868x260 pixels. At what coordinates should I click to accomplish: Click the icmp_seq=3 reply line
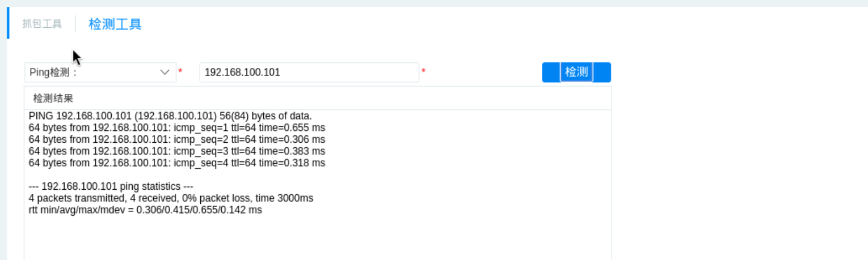(x=176, y=151)
